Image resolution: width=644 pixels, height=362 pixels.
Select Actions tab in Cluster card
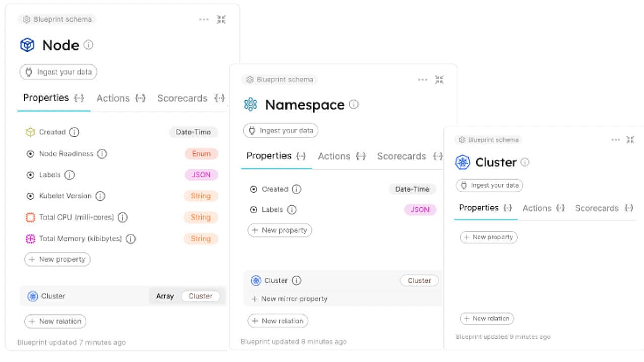click(x=543, y=208)
